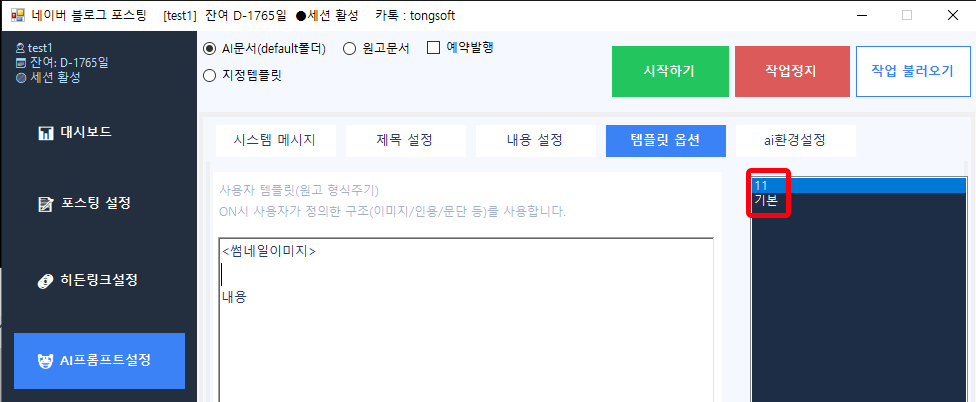This screenshot has width=976, height=402.
Task: Go to the 내용 설정 tab
Action: click(x=534, y=140)
